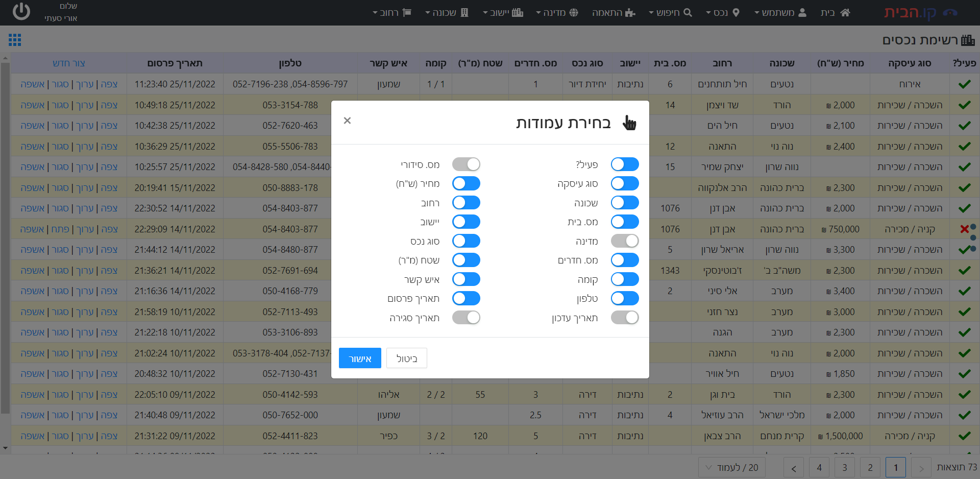This screenshot has height=479, width=980.
Task: Click the red X inactive status icon
Action: click(x=964, y=229)
